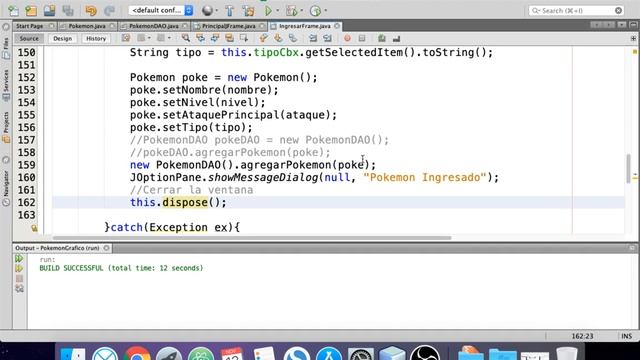The height and width of the screenshot is (360, 640).
Task: Click the editor vertical scrollbar thumb
Action: (628, 169)
